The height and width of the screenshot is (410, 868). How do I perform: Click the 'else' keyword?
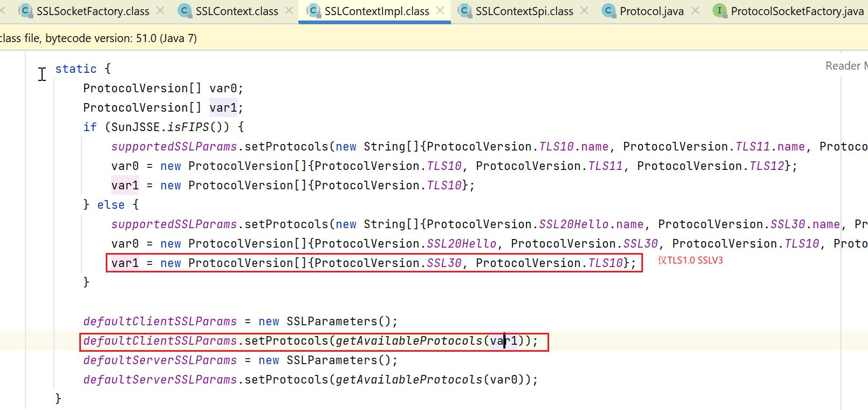click(x=111, y=205)
